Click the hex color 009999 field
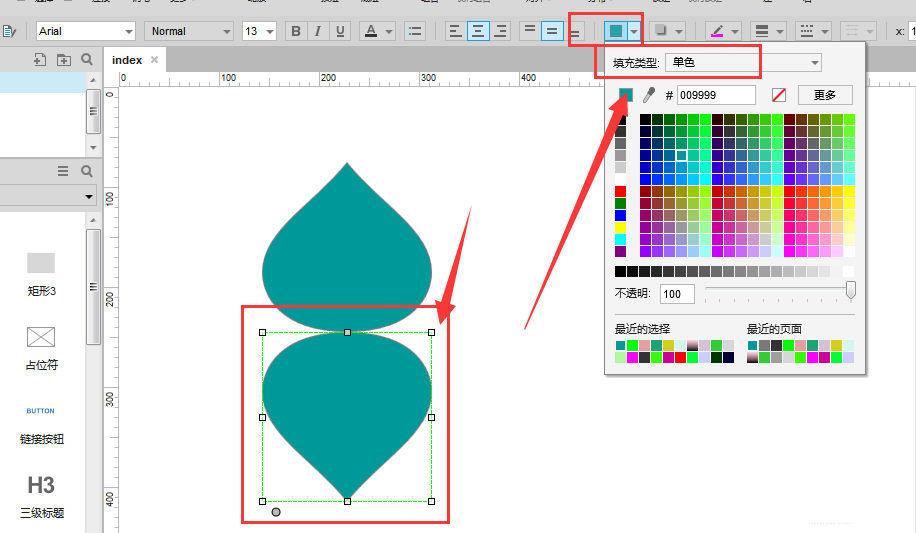This screenshot has width=916, height=533. point(716,95)
